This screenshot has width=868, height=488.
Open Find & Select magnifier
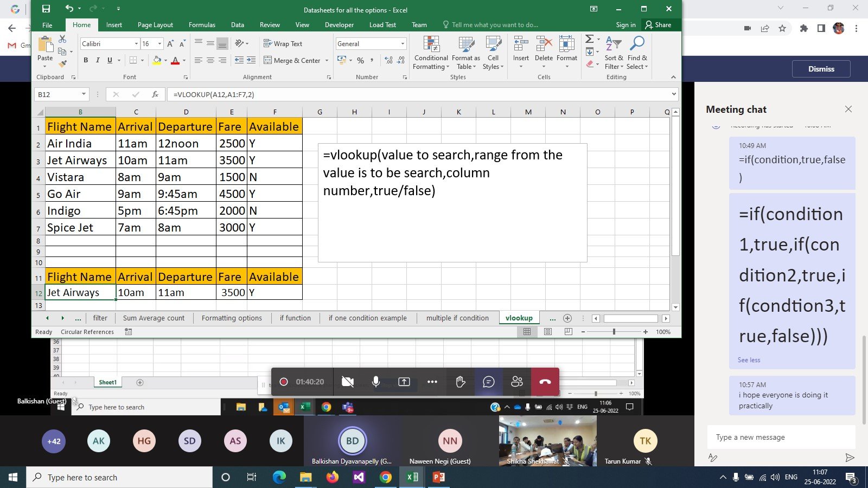[637, 53]
